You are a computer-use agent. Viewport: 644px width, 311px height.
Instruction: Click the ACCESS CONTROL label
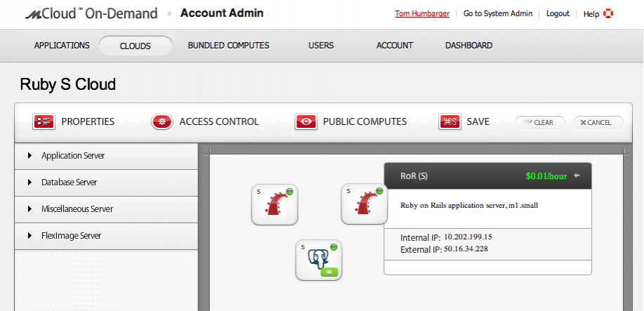pos(219,121)
